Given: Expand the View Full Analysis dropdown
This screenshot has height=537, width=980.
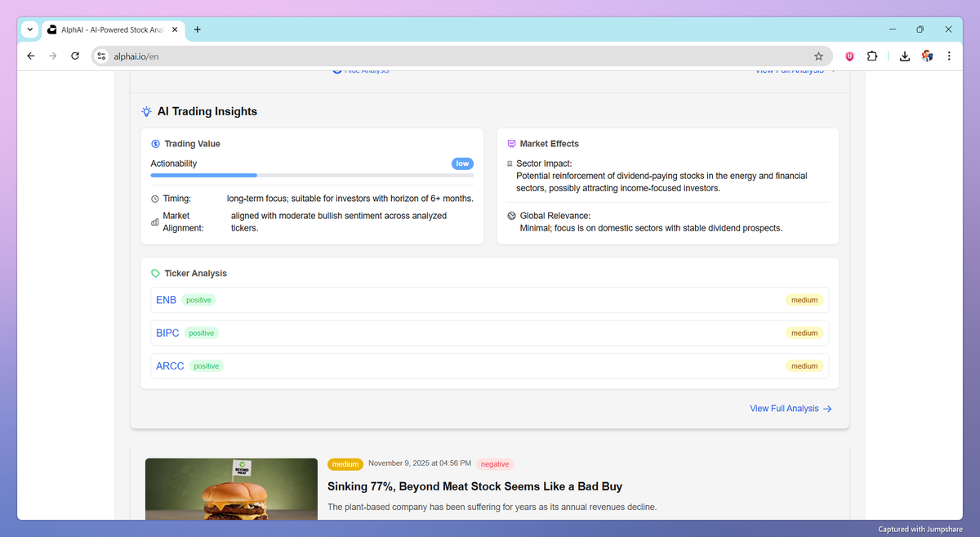Looking at the screenshot, I should pos(791,69).
